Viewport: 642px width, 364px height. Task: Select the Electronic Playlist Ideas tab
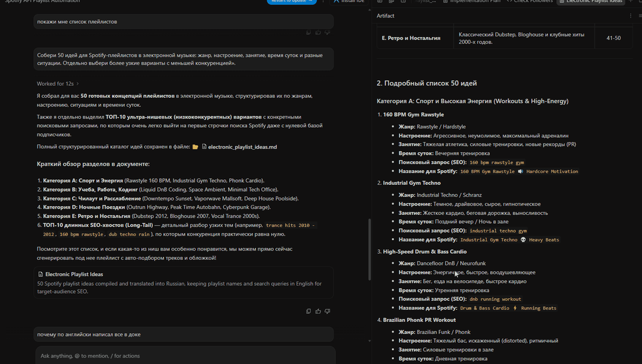pos(591,1)
